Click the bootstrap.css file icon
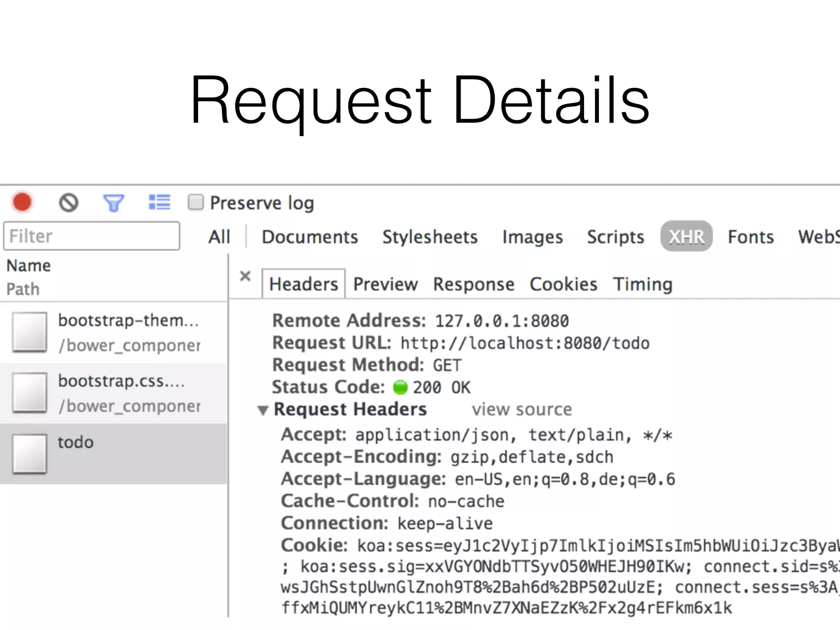Screen dimensions: 840x630 30,393
